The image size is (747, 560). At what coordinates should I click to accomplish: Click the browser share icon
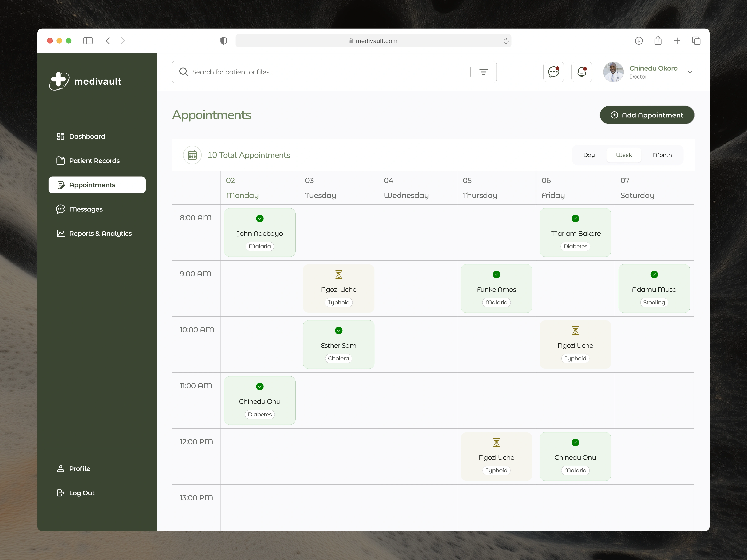tap(658, 41)
